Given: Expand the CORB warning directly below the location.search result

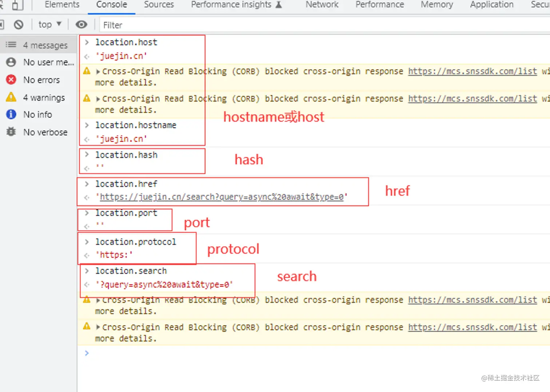Looking at the screenshot, I should (98, 300).
